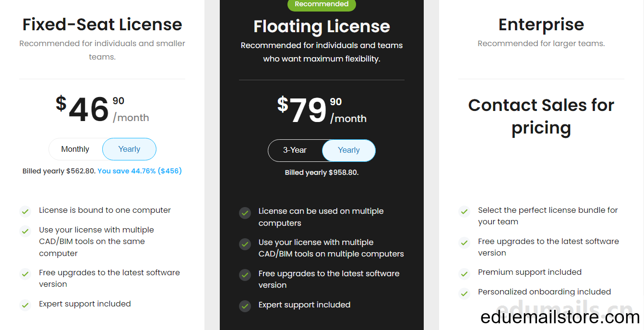Click checkmark next to 'Personalized onboarding included'
This screenshot has width=644, height=330.
[x=464, y=293]
